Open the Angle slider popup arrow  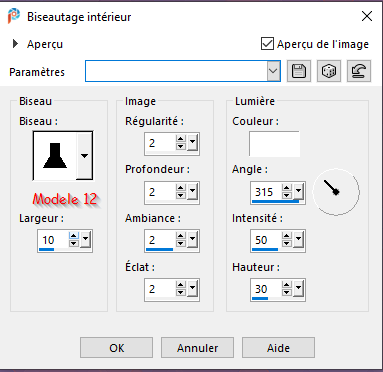pyautogui.click(x=298, y=191)
